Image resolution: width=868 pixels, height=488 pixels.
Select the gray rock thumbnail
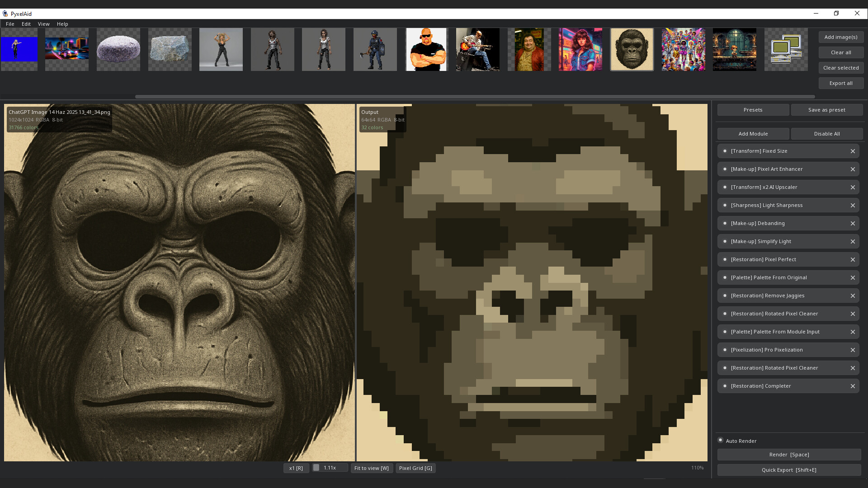click(170, 49)
